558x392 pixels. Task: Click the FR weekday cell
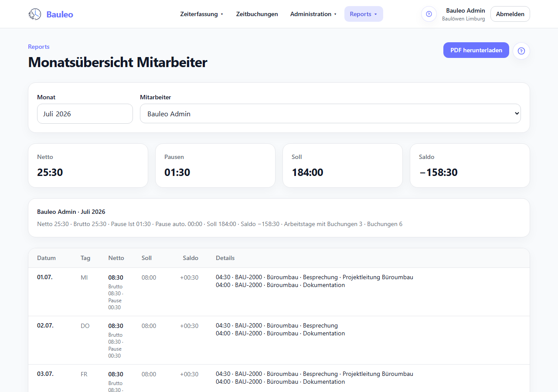click(x=84, y=374)
